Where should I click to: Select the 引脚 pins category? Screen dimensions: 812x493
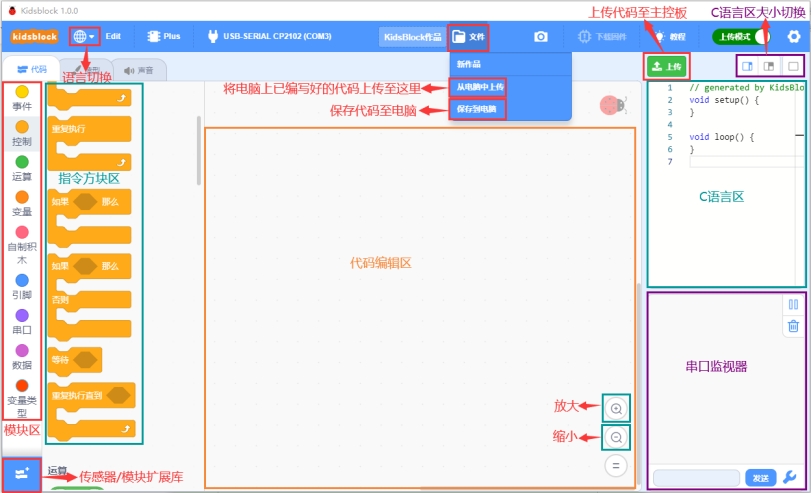[x=22, y=287]
